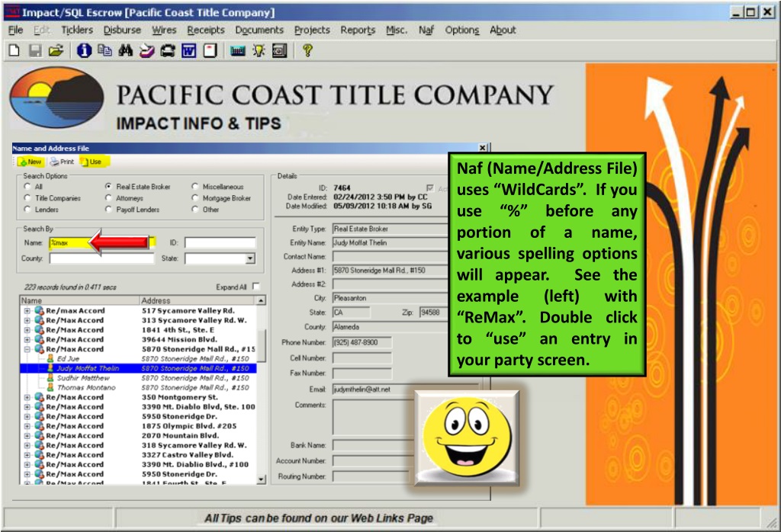Click the Print button in Name and Address File
Viewport: 781px width, 532px height.
62,162
